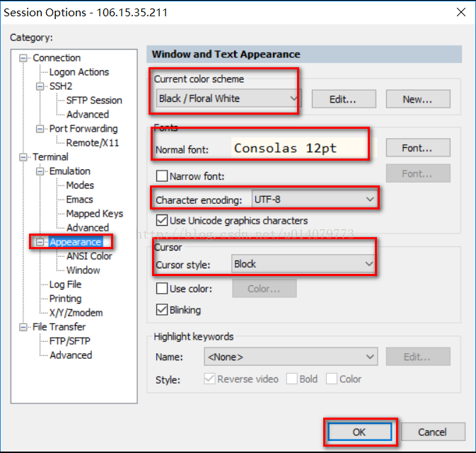Click the cursor Color button
The width and height of the screenshot is (476, 453).
264,288
